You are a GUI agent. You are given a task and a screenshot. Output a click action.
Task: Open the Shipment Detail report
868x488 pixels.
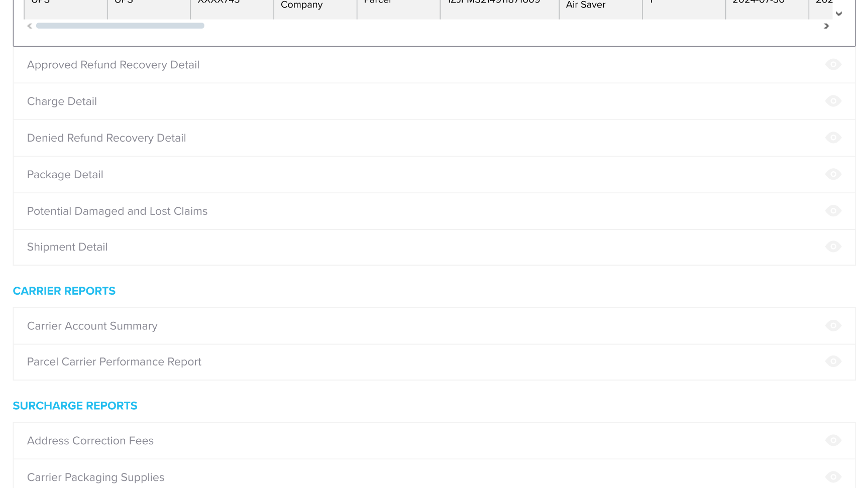(434, 248)
